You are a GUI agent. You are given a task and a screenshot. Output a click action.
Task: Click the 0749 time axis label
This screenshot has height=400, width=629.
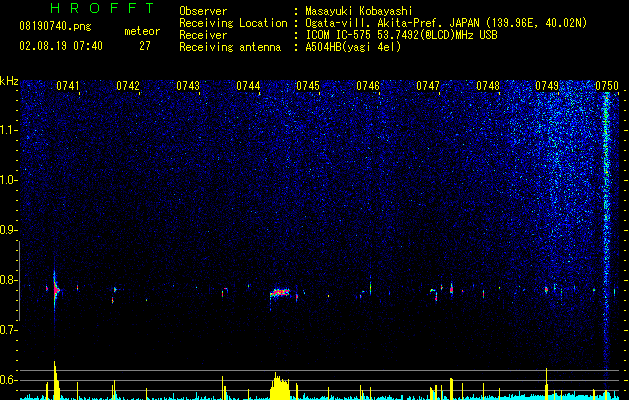coord(547,86)
